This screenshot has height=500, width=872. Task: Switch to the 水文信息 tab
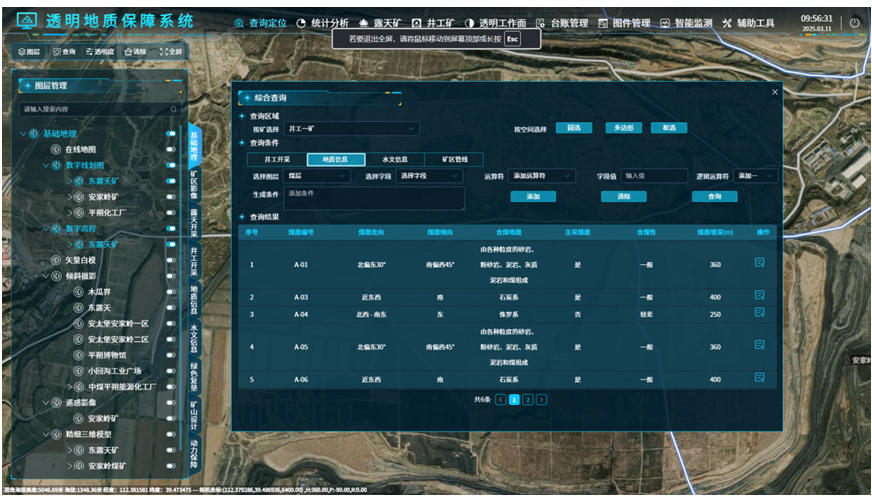(x=395, y=159)
